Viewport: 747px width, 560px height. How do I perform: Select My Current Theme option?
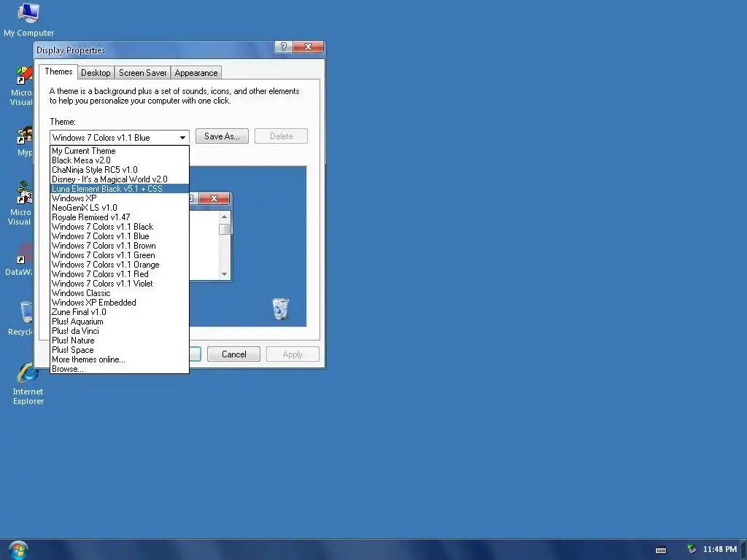[x=120, y=151]
